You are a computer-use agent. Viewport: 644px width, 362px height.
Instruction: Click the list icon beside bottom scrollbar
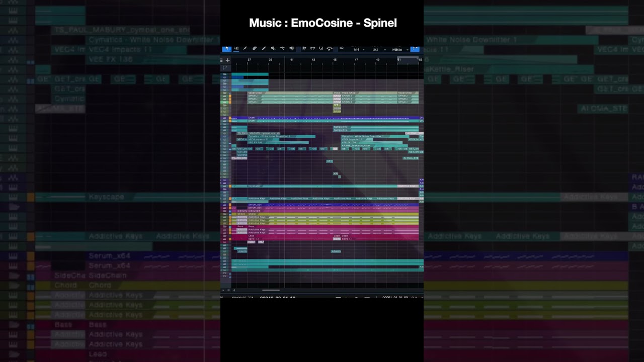tap(228, 290)
